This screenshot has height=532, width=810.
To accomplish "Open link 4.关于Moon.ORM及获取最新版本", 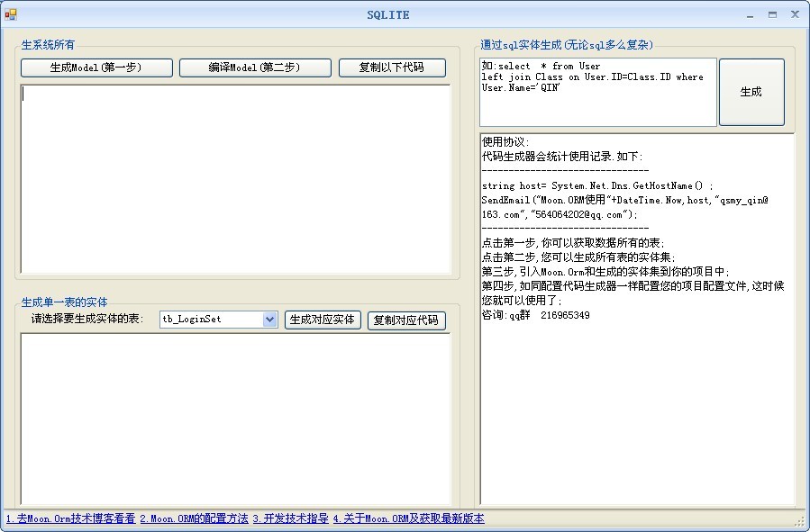I will (409, 518).
